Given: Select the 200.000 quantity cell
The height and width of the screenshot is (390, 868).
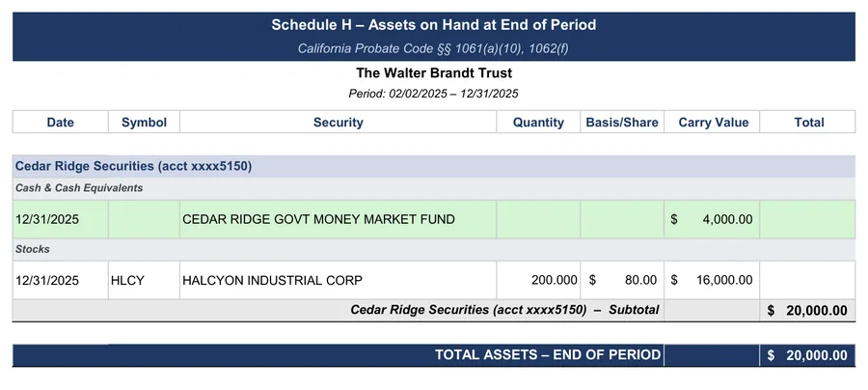Looking at the screenshot, I should [538, 280].
